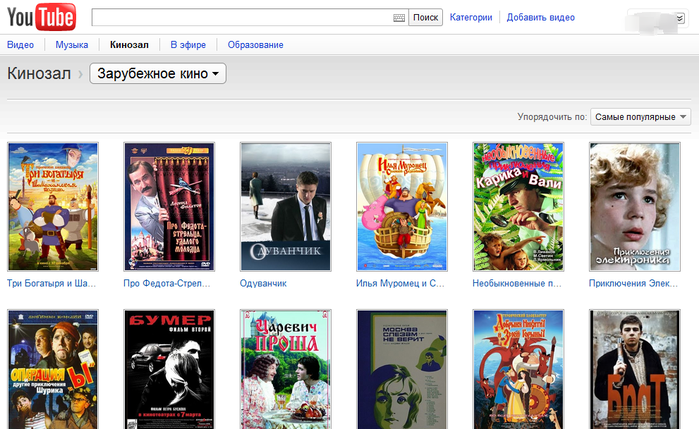This screenshot has width=699, height=429.
Task: Open the Бумер фильм второй poster
Action: (169, 369)
